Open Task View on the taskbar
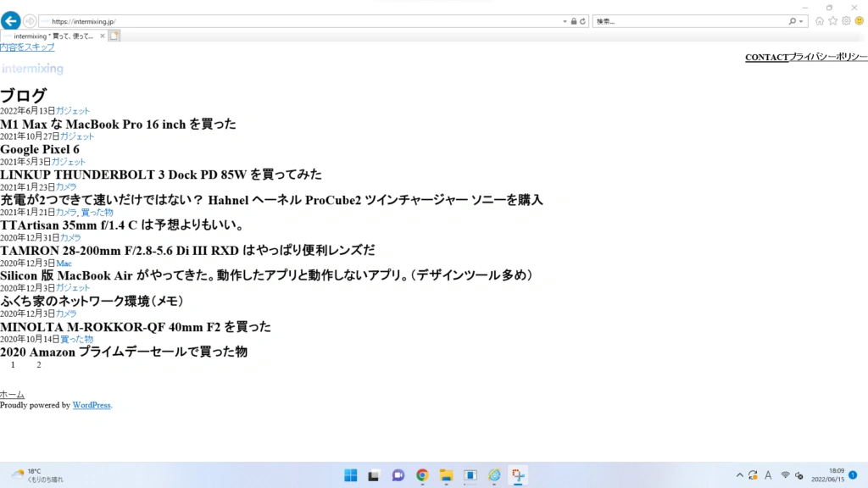This screenshot has width=868, height=488. 374,475
